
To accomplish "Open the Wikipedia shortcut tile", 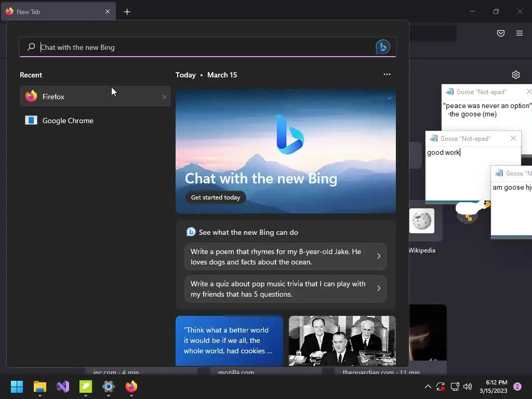I will (422, 221).
